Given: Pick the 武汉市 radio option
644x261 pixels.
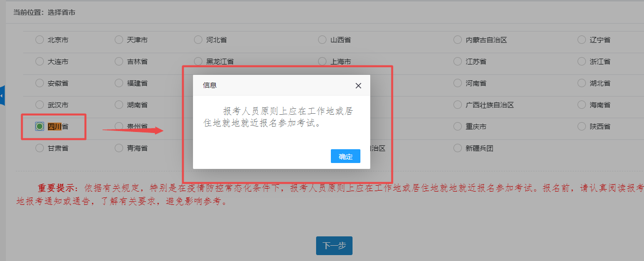Looking at the screenshot, I should click(39, 105).
